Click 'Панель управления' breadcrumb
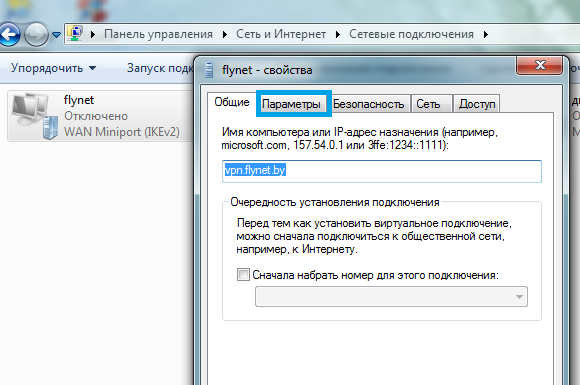The height and width of the screenshot is (385, 580). (x=158, y=34)
